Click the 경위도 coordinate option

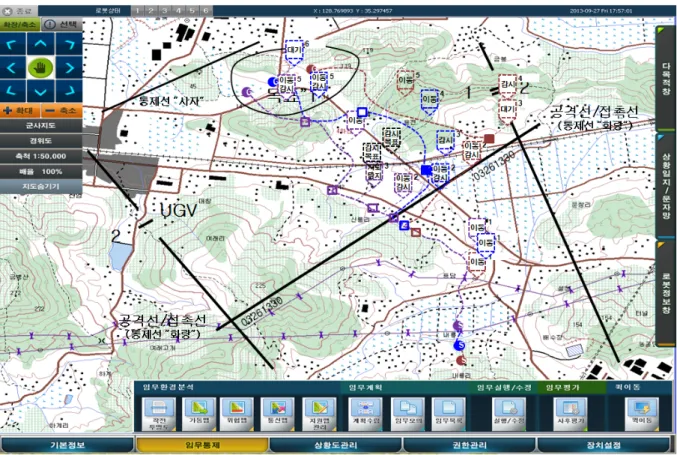(41, 141)
